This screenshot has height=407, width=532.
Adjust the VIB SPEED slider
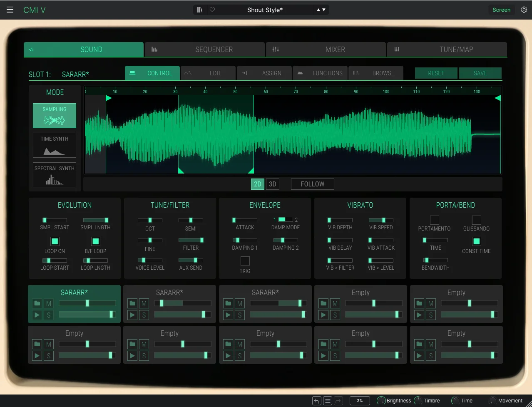(381, 220)
